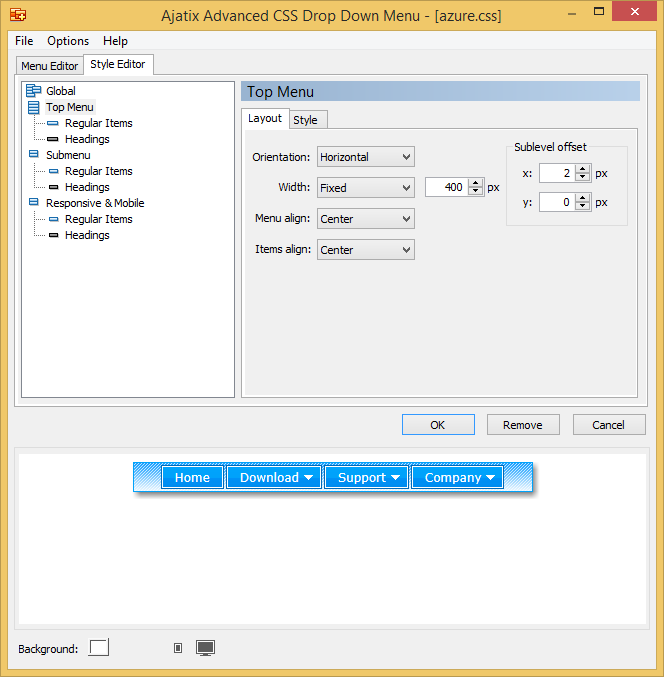Open the Items align dropdown

pyautogui.click(x=366, y=250)
